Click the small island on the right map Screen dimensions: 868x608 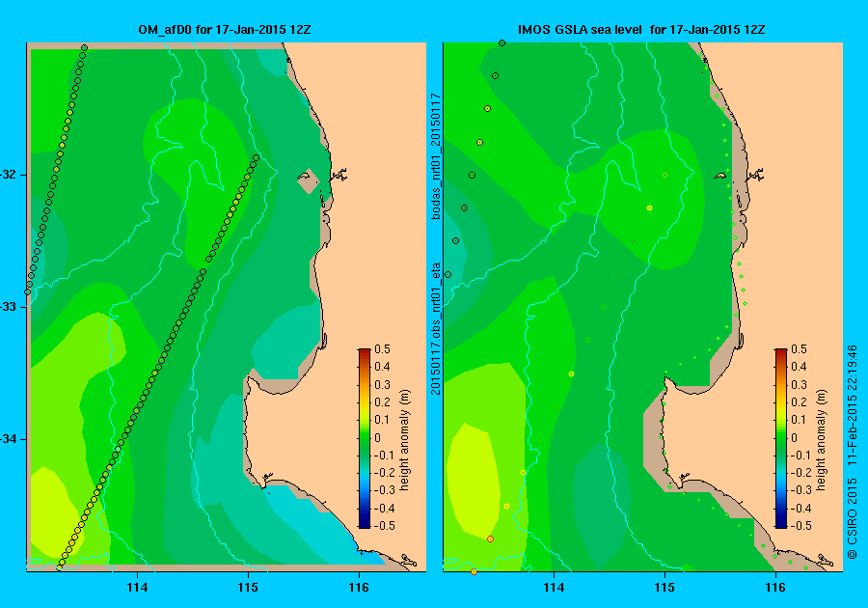[720, 176]
